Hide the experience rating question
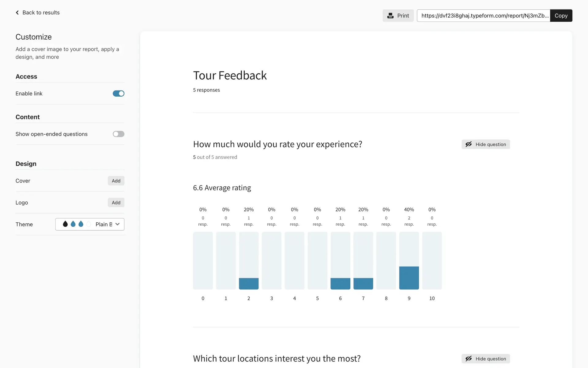588x368 pixels. pyautogui.click(x=486, y=144)
